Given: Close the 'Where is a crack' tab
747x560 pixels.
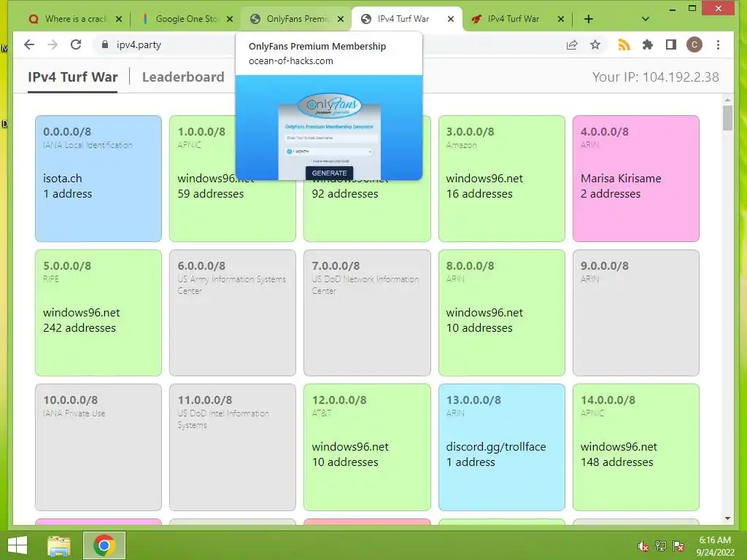Looking at the screenshot, I should (x=119, y=19).
